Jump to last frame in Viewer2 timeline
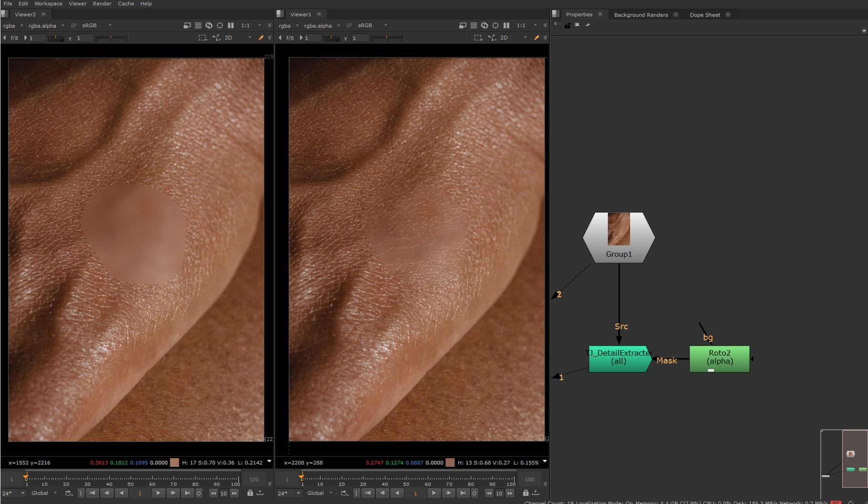The width and height of the screenshot is (868, 504). coord(187,493)
